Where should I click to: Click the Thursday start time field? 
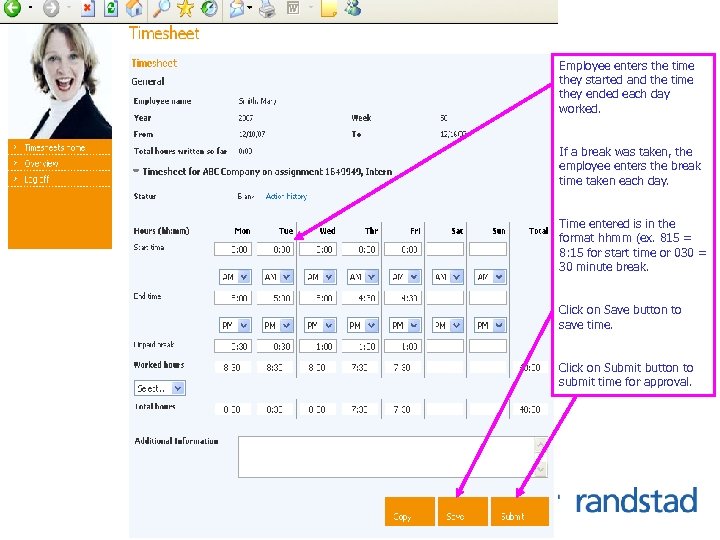360,249
